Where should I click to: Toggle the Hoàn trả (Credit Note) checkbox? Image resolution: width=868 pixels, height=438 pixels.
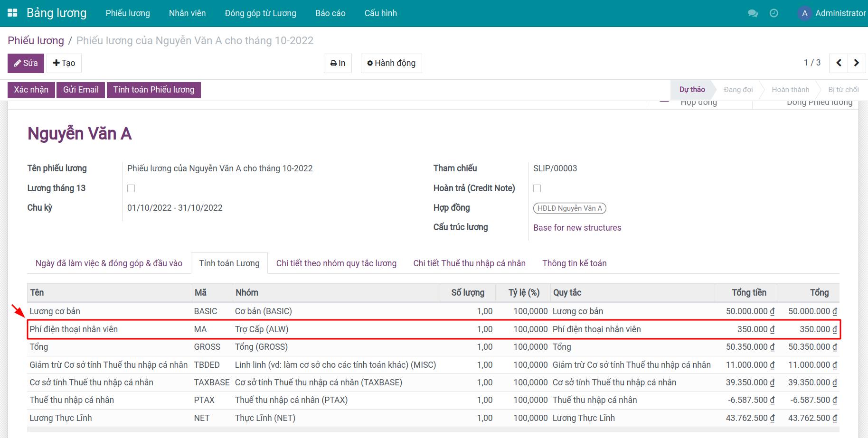coord(537,188)
